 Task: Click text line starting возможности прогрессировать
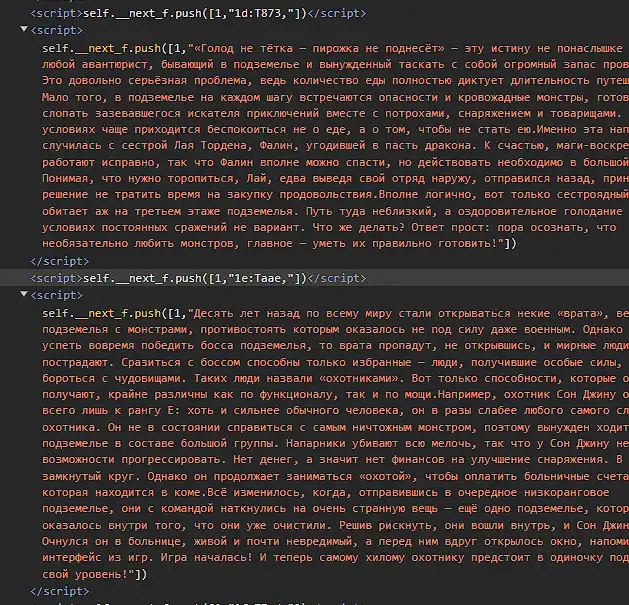tap(332, 459)
